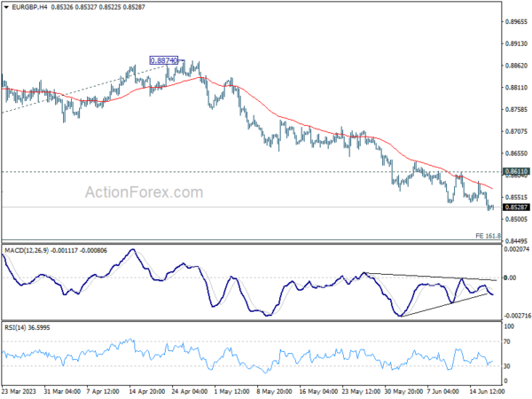Select the 0.88740 price label
The width and height of the screenshot is (532, 399).
pos(164,60)
